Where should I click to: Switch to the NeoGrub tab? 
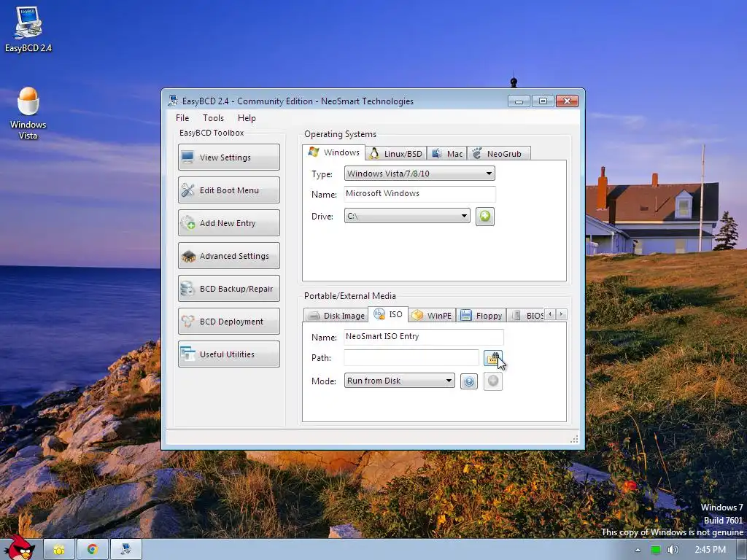[x=498, y=153]
